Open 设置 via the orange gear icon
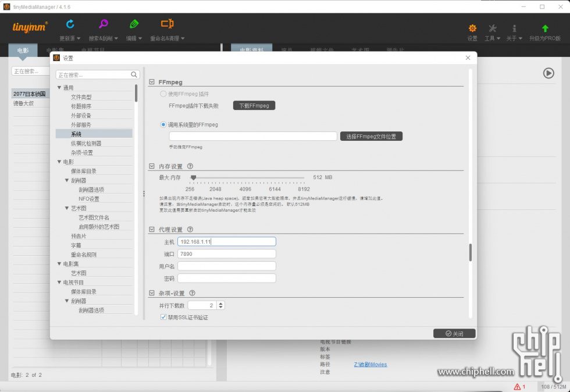The width and height of the screenshot is (570, 392). point(472,28)
